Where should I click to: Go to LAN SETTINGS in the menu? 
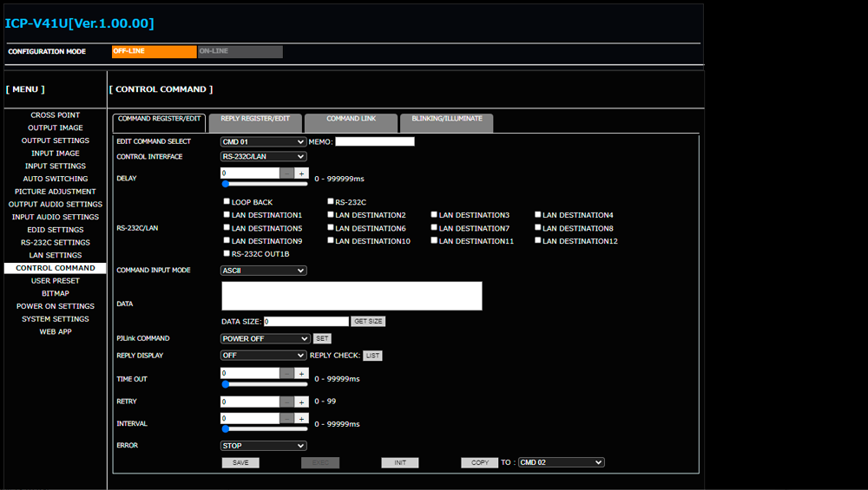[56, 256]
